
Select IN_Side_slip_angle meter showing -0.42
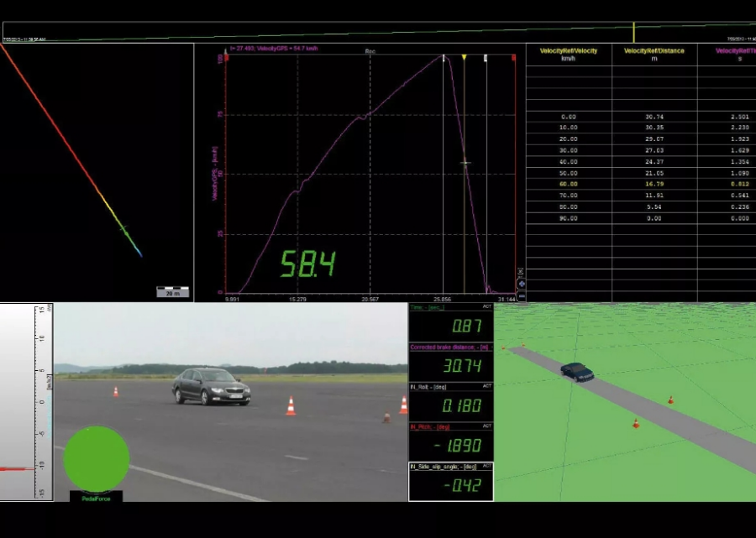(x=451, y=482)
